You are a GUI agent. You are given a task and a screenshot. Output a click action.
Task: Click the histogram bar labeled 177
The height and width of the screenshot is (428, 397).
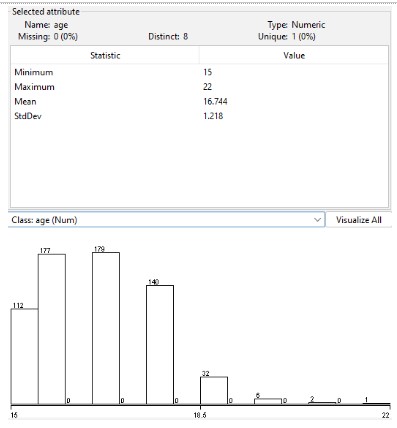point(52,329)
